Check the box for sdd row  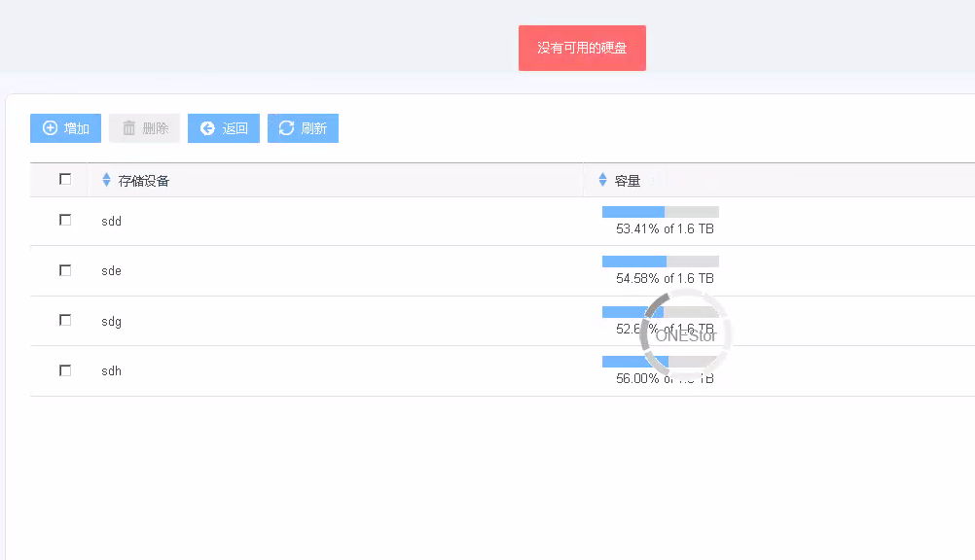pyautogui.click(x=65, y=220)
